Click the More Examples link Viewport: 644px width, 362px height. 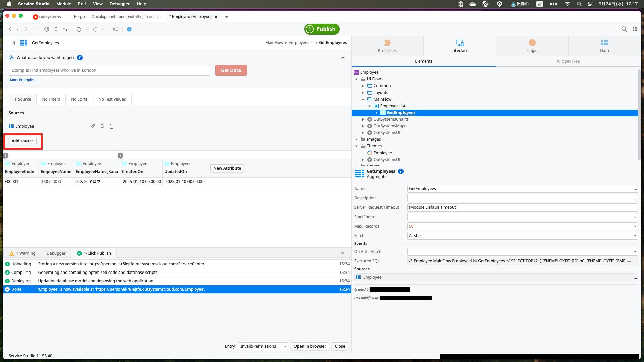pyautogui.click(x=22, y=80)
